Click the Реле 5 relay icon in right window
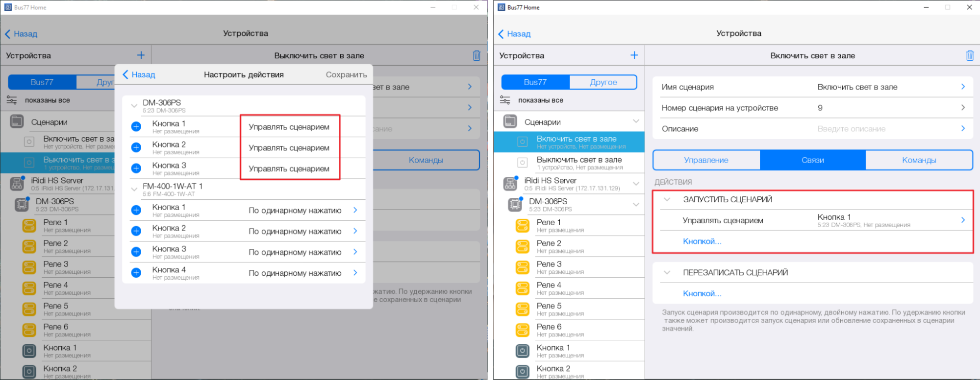The width and height of the screenshot is (980, 380). tap(523, 309)
